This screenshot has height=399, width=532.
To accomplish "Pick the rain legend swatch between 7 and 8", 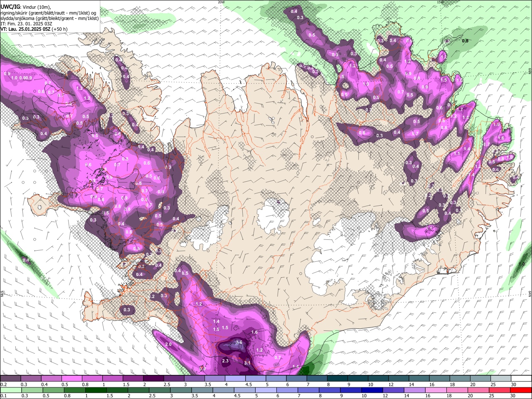I will (x=308, y=390).
